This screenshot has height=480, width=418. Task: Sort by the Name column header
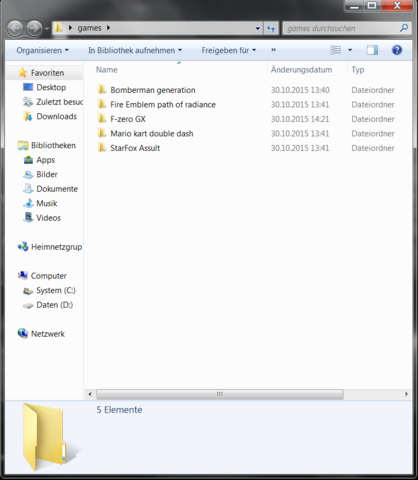107,70
